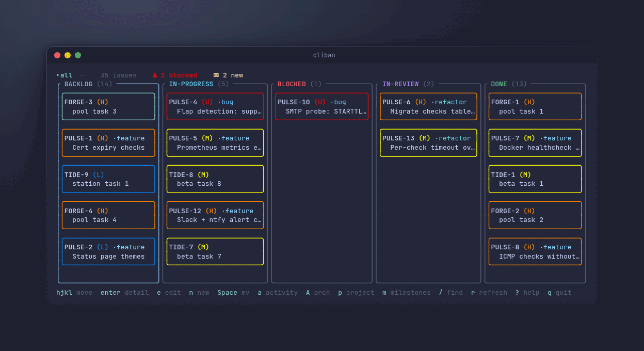Screen dimensions: 644x351
Task: Click the enter detail shortcut hint
Action: [125, 293]
